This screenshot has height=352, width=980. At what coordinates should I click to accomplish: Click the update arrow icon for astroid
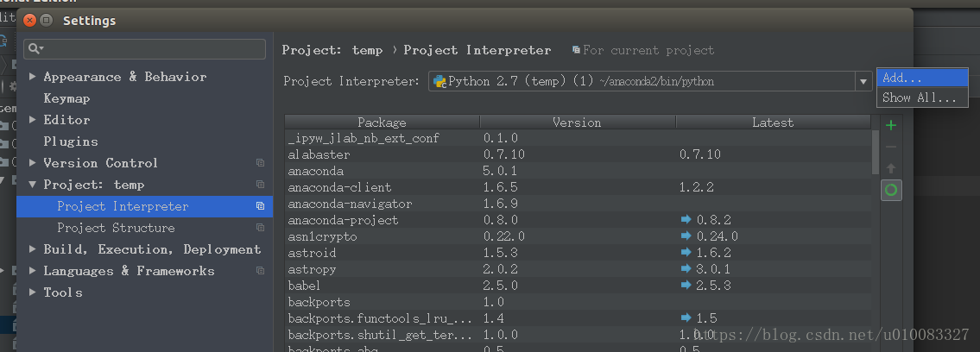[686, 253]
